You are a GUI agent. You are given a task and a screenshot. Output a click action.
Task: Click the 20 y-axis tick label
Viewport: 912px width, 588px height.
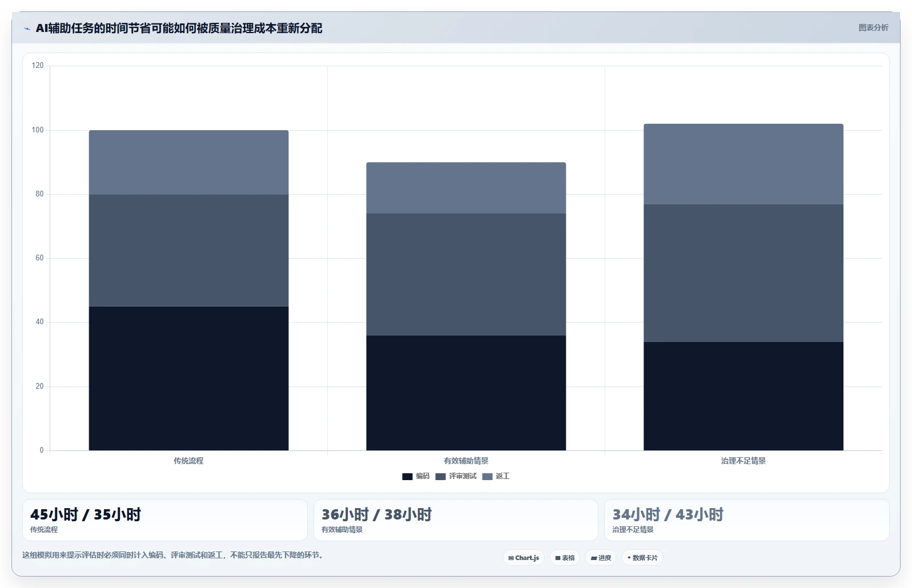(x=39, y=386)
